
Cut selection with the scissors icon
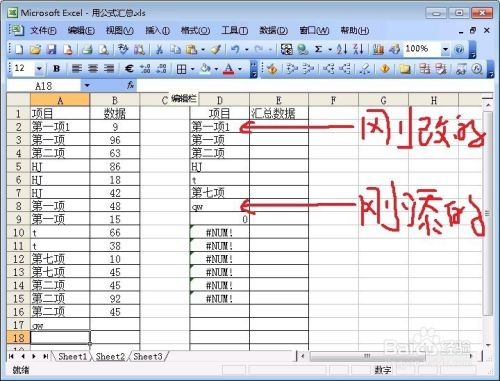(159, 50)
